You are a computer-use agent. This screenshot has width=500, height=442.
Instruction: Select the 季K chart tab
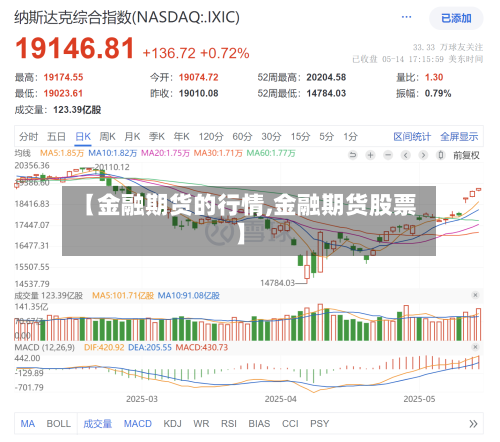pos(157,136)
